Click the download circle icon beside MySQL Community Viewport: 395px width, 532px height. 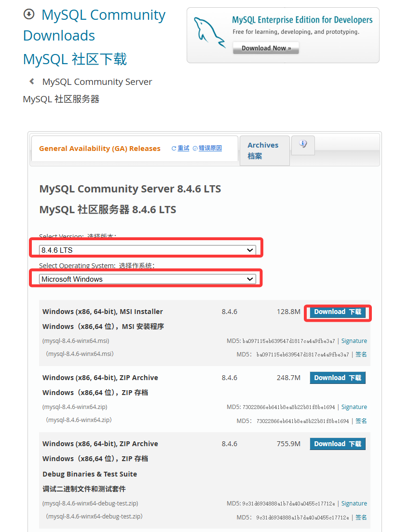29,14
